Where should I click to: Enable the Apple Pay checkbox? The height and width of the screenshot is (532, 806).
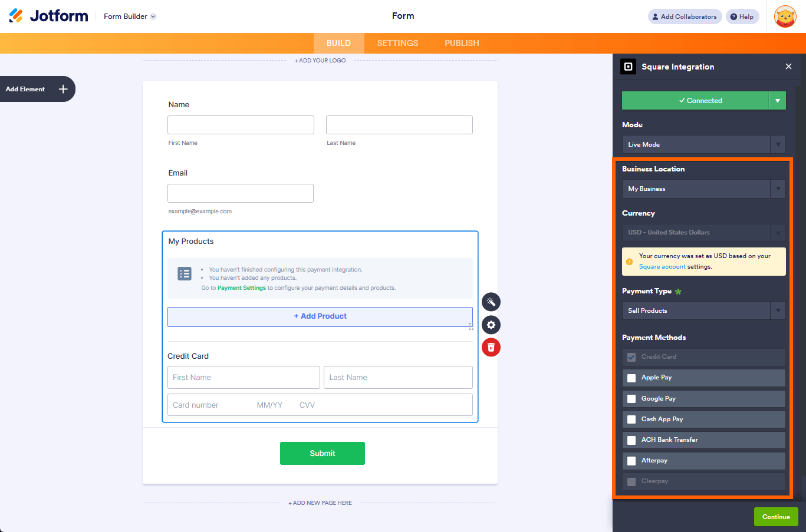[x=631, y=378]
